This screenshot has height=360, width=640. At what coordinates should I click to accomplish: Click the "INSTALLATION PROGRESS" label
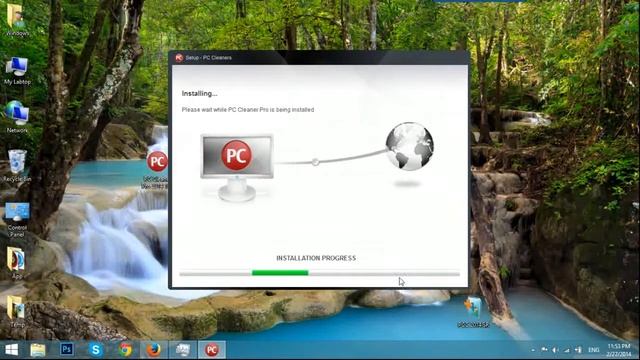click(x=316, y=258)
